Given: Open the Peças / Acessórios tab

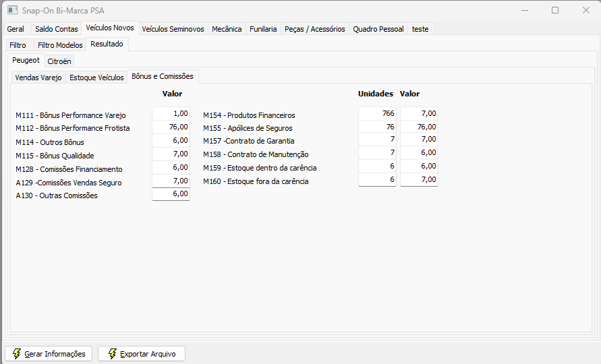Looking at the screenshot, I should [314, 29].
